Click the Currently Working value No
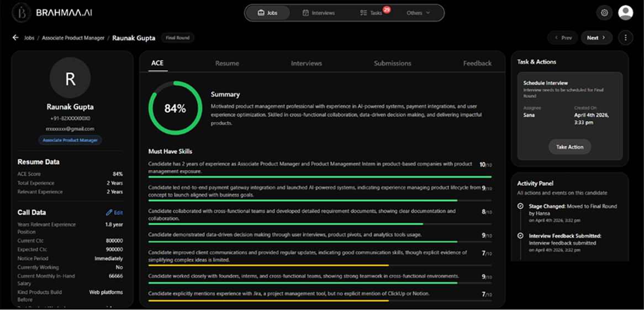644x310 pixels. 119,267
